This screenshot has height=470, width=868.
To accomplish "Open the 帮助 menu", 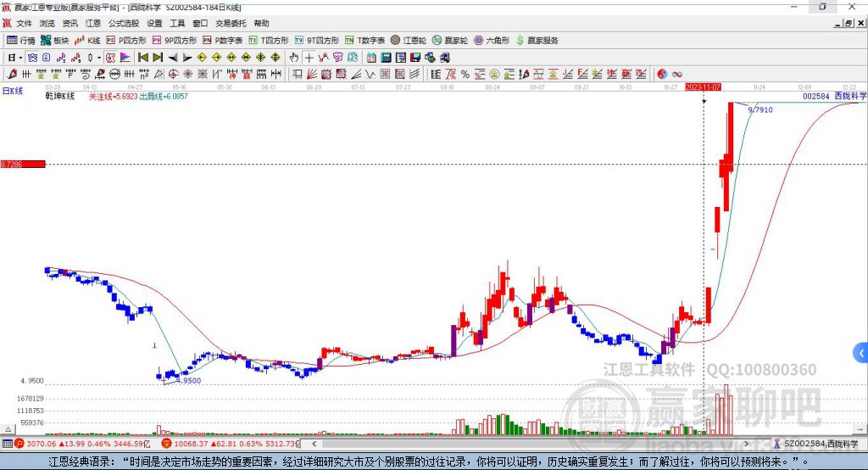I will (261, 23).
